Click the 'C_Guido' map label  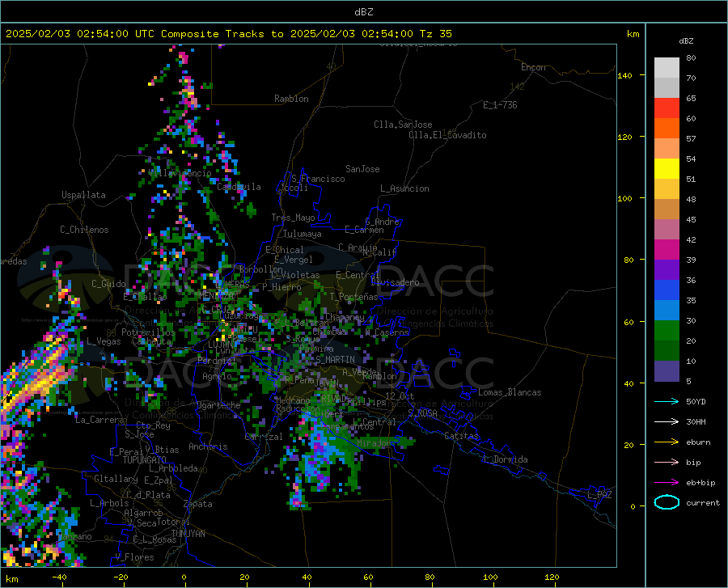tap(108, 284)
